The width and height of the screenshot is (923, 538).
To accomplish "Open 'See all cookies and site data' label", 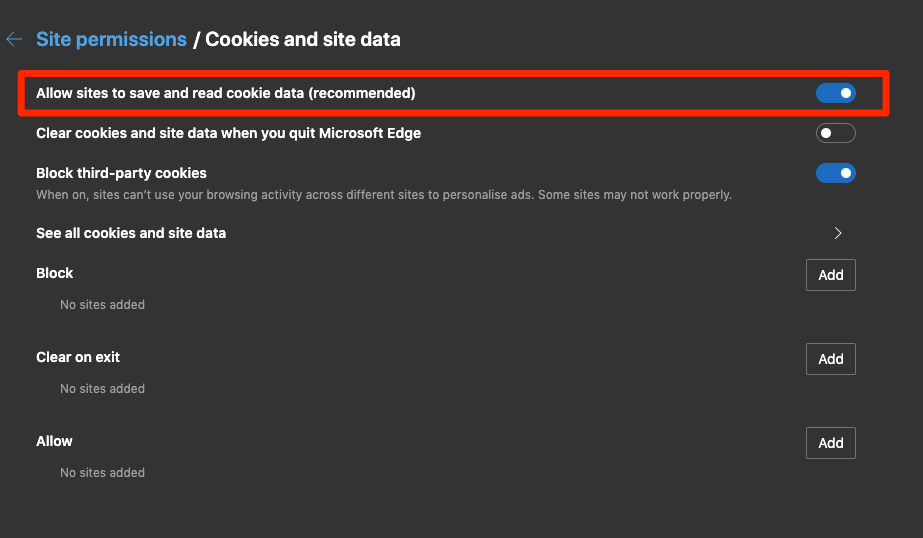I will pyautogui.click(x=131, y=233).
